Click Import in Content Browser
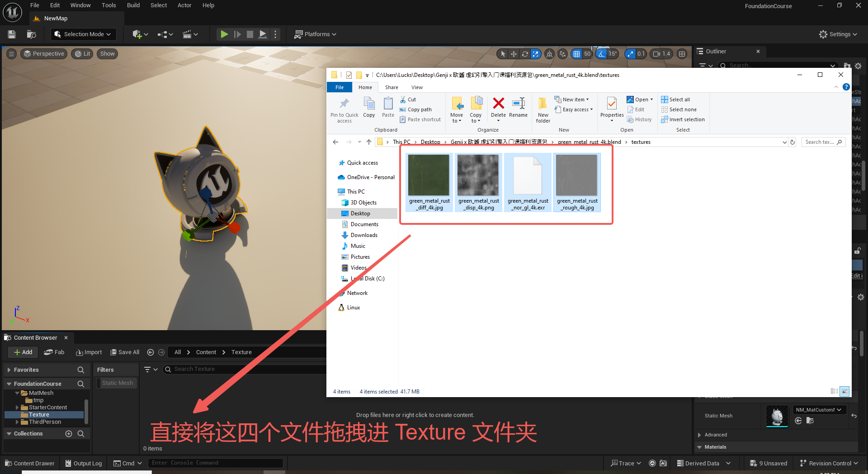 click(89, 352)
